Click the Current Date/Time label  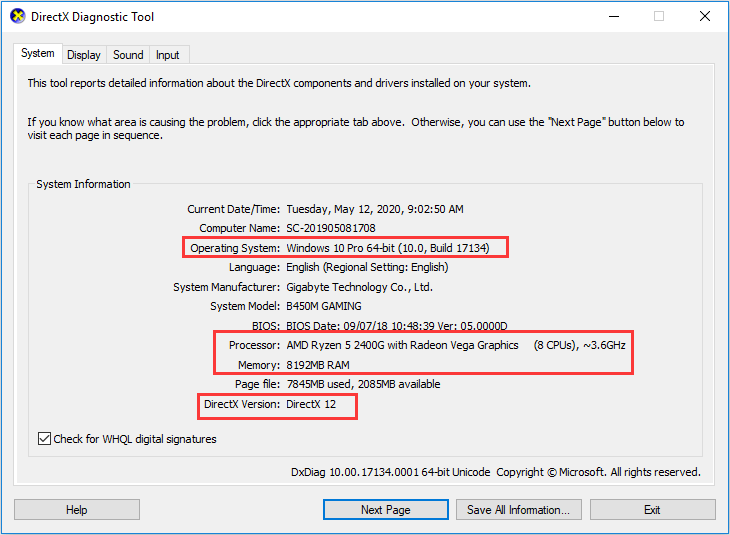coord(233,209)
